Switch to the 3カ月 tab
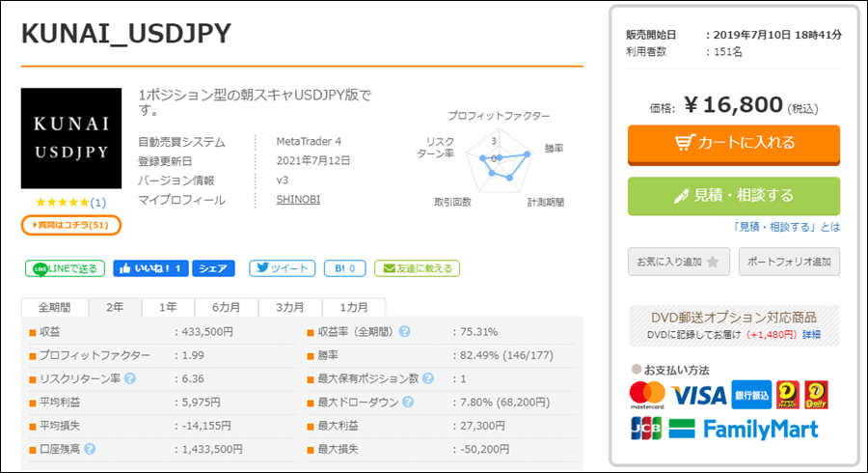Screen dimensions: 868x473 (290, 307)
